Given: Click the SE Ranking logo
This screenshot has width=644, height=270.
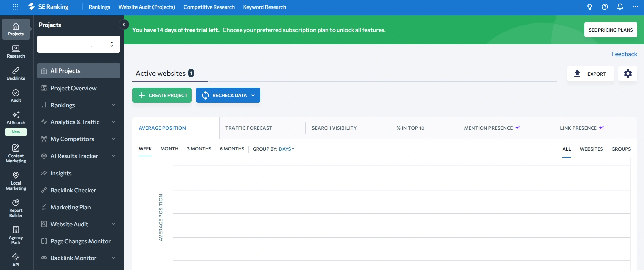Looking at the screenshot, I should [48, 7].
